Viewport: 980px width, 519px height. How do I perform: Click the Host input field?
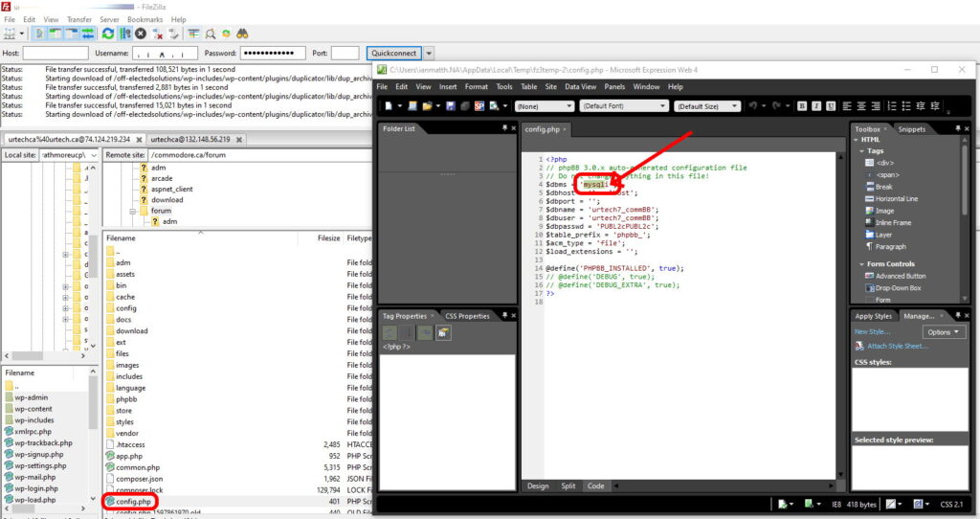click(x=55, y=54)
